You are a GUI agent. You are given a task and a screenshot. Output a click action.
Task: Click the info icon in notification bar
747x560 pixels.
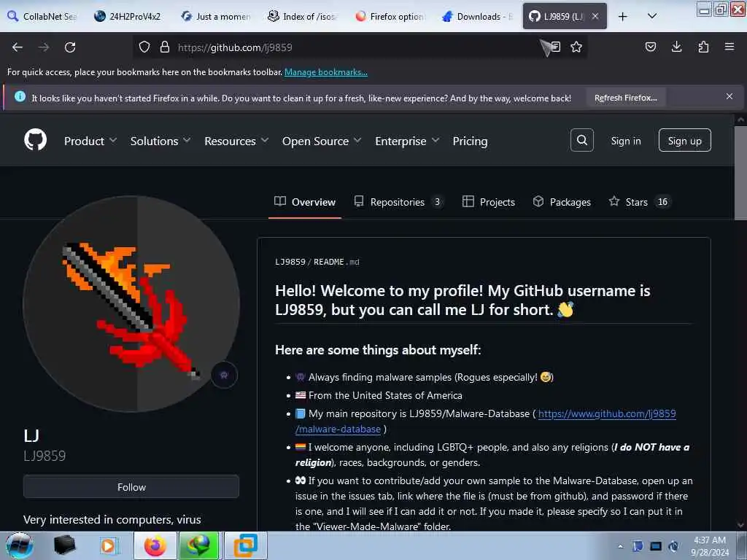[20, 97]
